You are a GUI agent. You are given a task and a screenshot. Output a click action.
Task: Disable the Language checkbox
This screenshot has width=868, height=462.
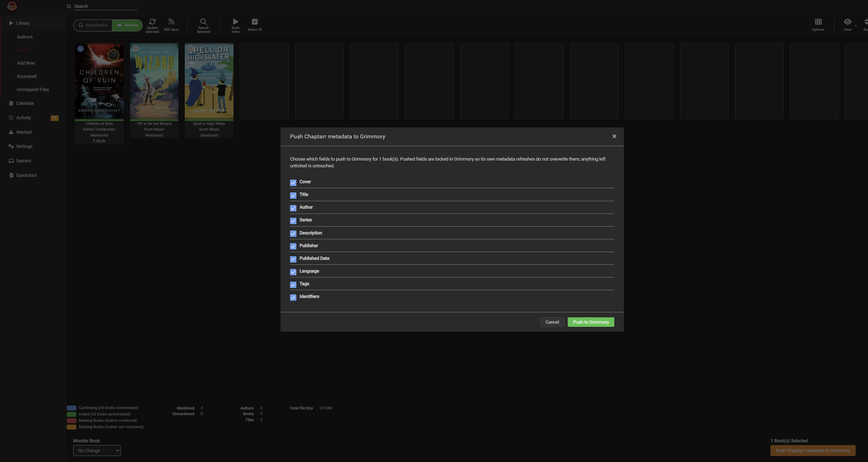293,272
